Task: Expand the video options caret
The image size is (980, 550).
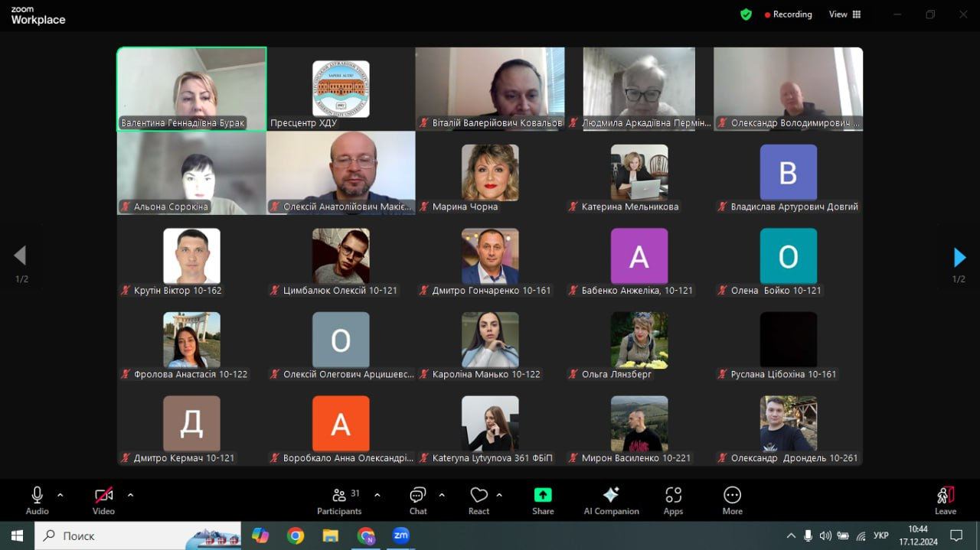Action: (x=130, y=495)
